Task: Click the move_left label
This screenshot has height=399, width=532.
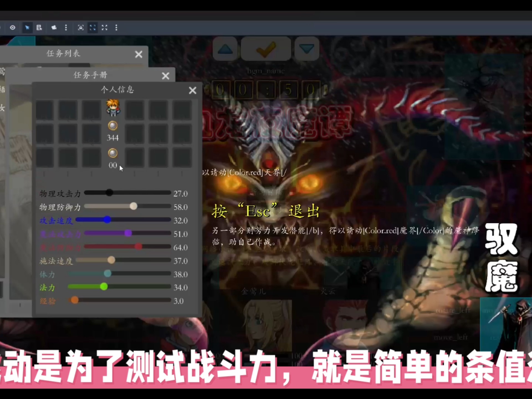Action: (x=451, y=337)
